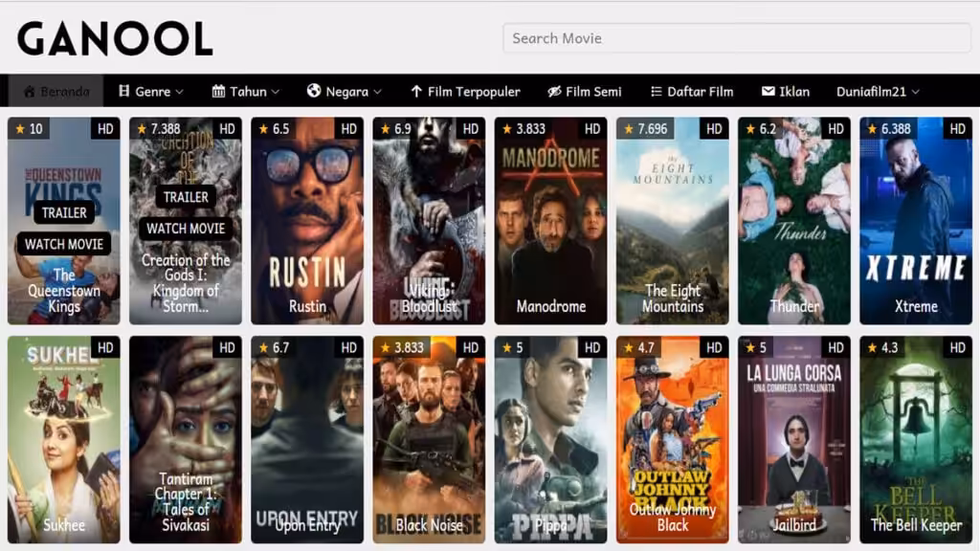Open the Rustin movie poster
Viewport: 980px width, 551px height.
point(307,222)
